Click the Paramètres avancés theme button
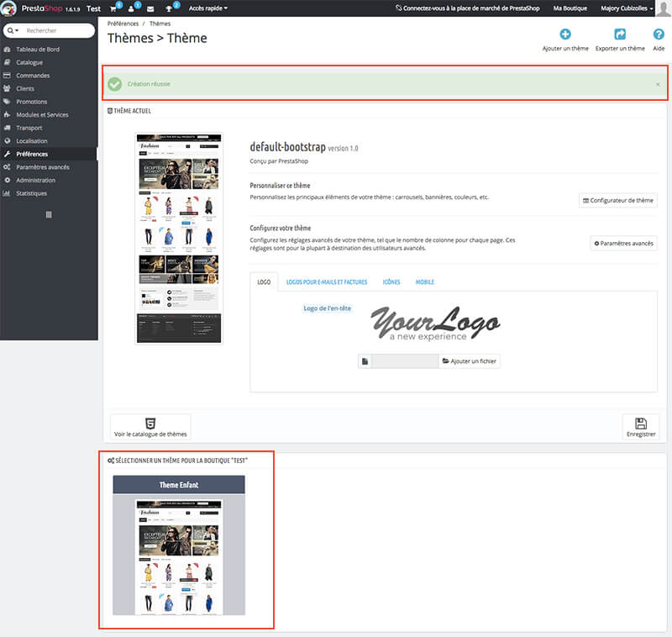 coord(623,243)
